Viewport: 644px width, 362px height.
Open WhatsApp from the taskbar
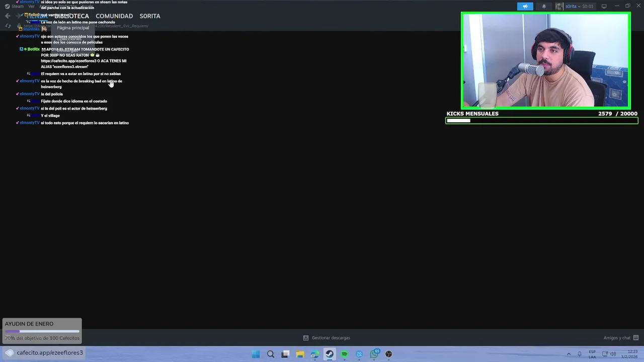pyautogui.click(x=374, y=354)
